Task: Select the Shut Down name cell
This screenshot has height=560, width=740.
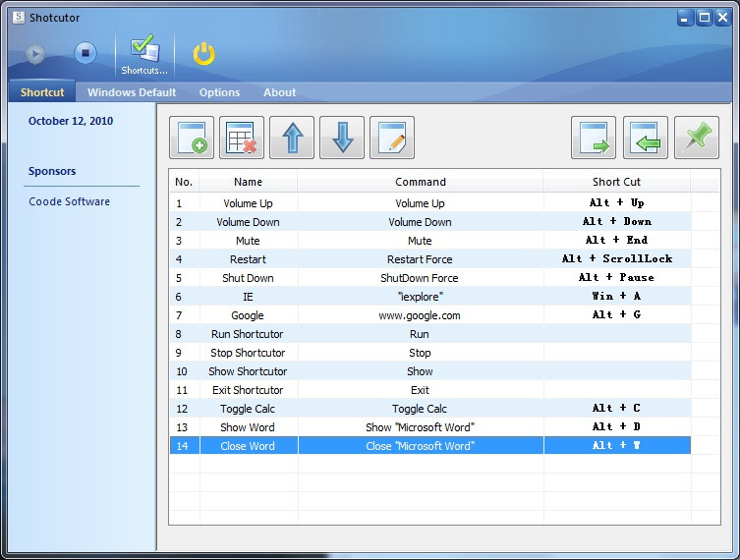Action: click(249, 278)
